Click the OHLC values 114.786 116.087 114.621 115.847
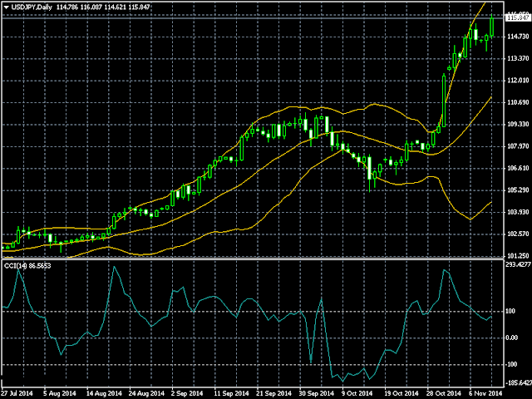532x399 pixels. tap(103, 7)
